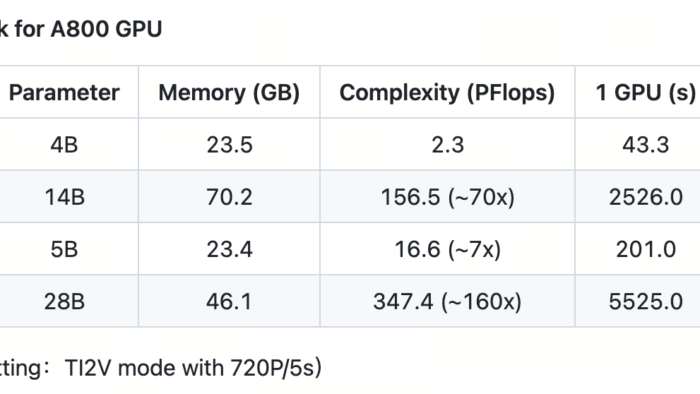Click the 2526.0 GPU time value
The image size is (700, 394).
tap(646, 197)
